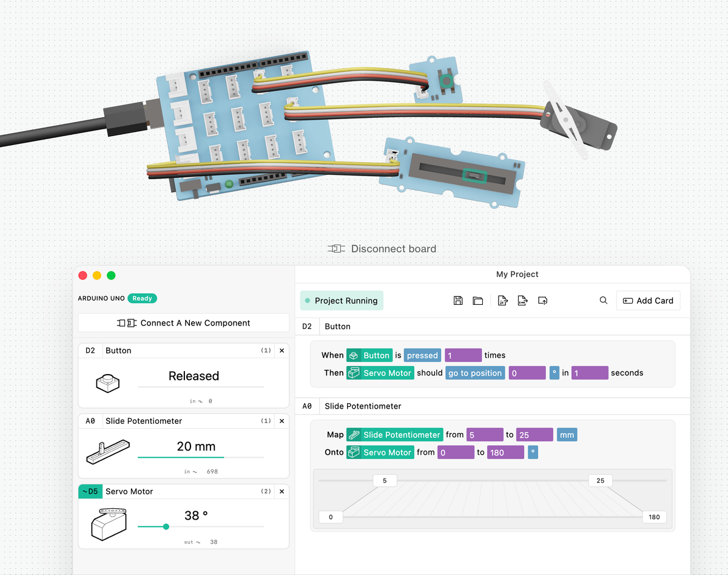This screenshot has height=575, width=728.
Task: Click the slider knob on the 3D potentiometer
Action: click(474, 175)
